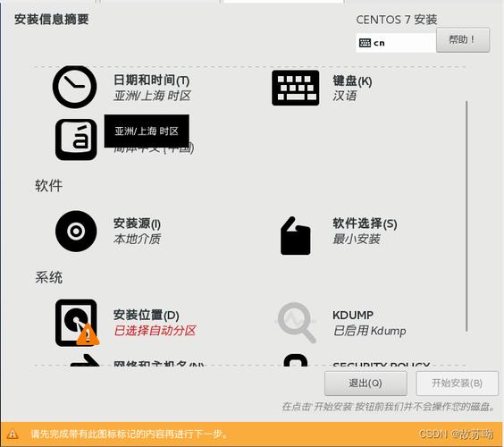Image resolution: width=504 pixels, height=447 pixels.
Task: Click 已启用 Kdump status text
Action: pyautogui.click(x=370, y=331)
